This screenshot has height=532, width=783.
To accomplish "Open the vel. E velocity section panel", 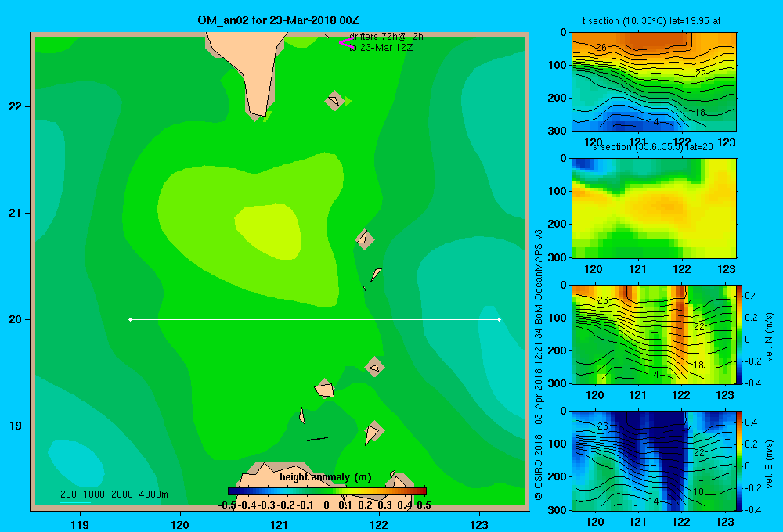I will point(654,461).
